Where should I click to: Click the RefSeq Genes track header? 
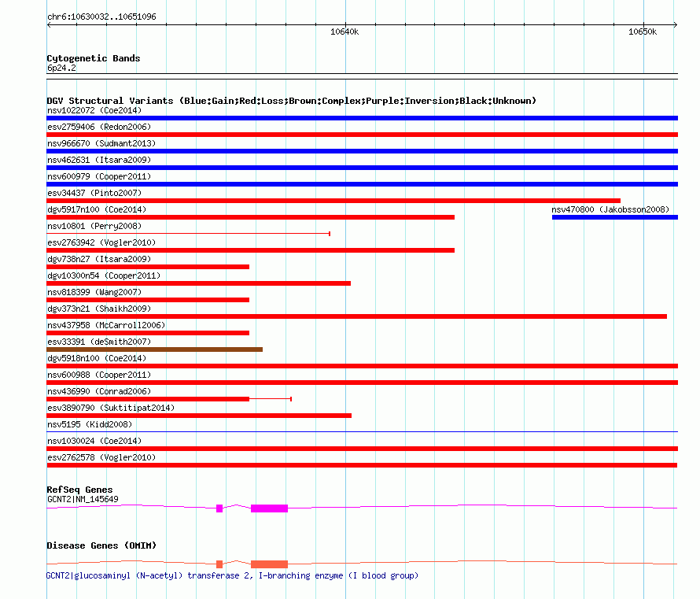tap(79, 490)
